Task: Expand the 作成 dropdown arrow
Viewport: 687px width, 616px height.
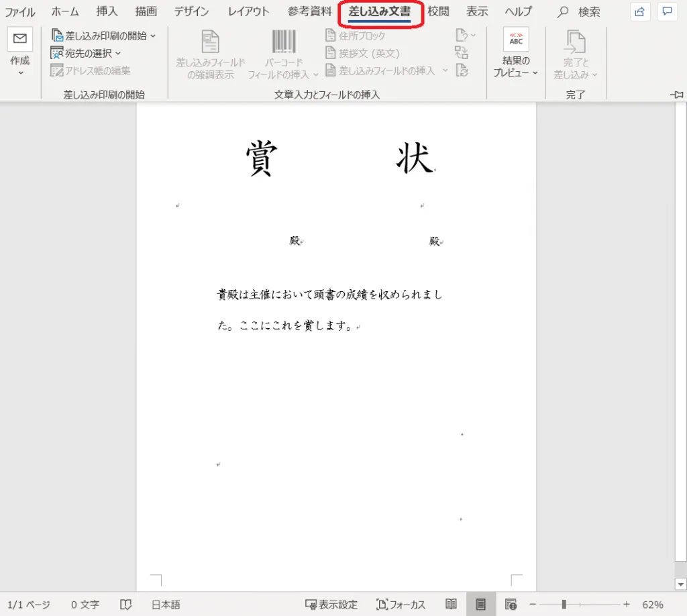Action: coord(20,72)
